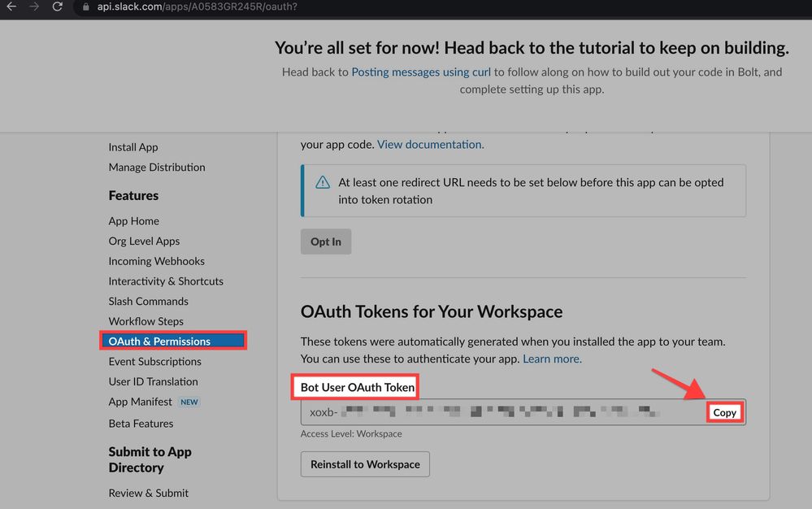Select Interactivity & Shortcuts

click(166, 281)
